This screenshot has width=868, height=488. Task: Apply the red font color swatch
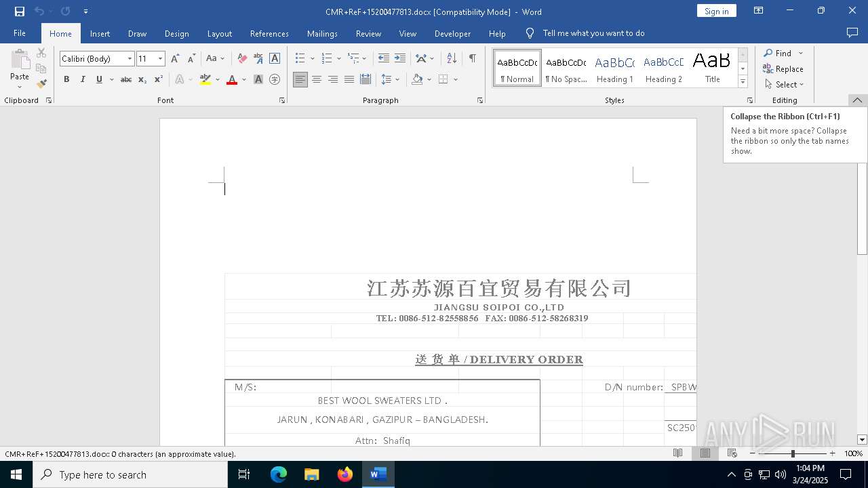[x=232, y=80]
